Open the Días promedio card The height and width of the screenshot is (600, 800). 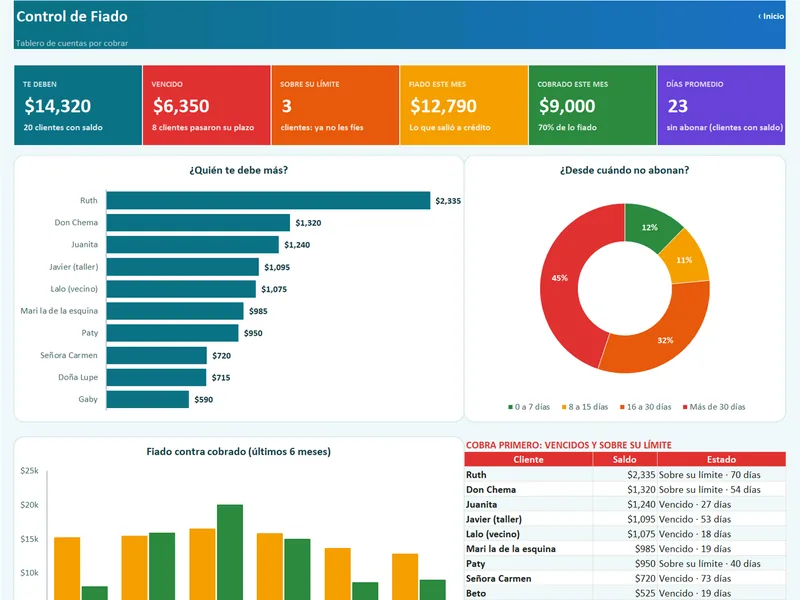[x=721, y=105]
